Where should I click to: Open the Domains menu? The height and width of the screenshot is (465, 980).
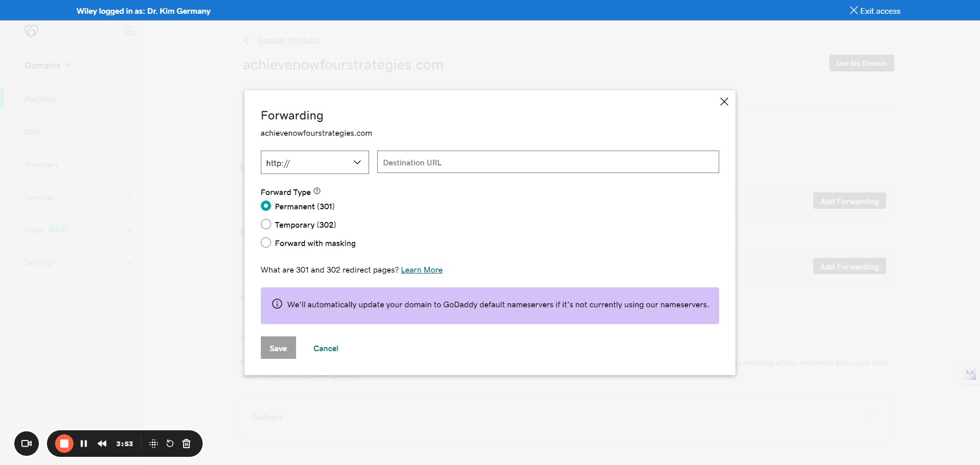pos(48,65)
